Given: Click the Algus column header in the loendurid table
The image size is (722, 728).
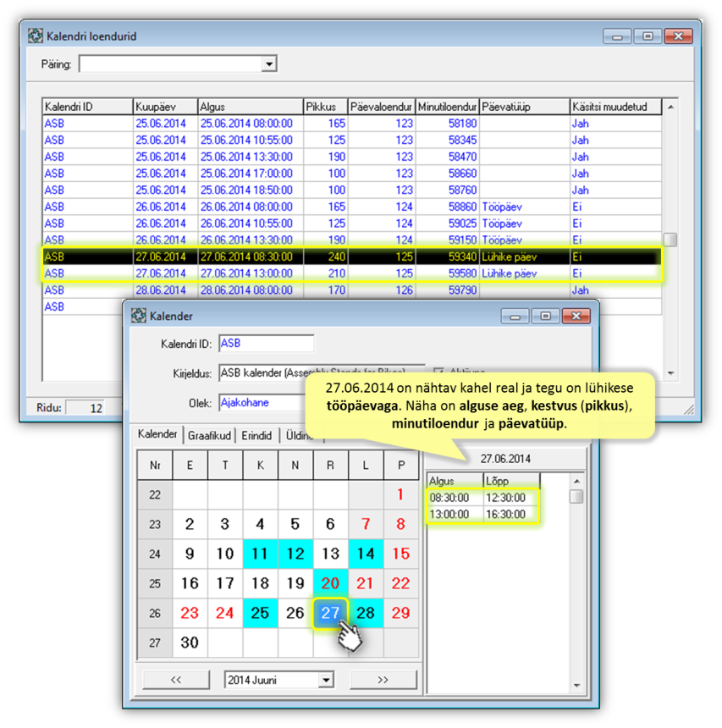Looking at the screenshot, I should [251, 107].
